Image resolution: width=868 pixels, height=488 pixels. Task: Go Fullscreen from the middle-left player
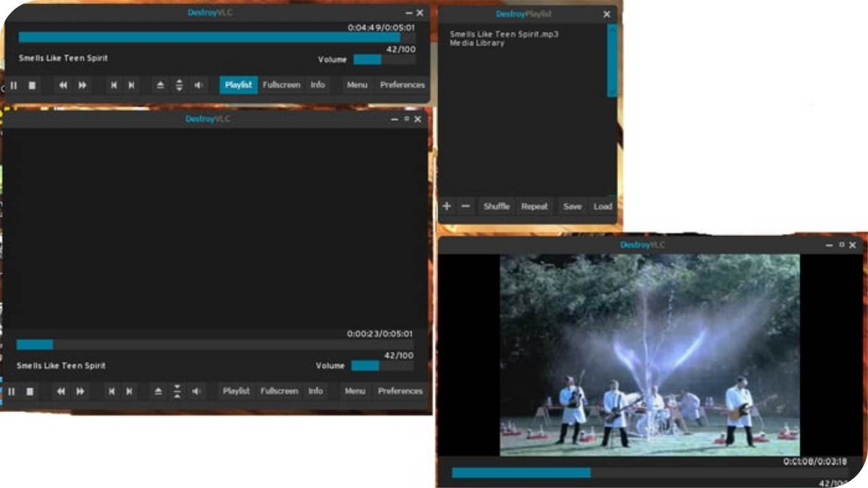[x=279, y=391]
